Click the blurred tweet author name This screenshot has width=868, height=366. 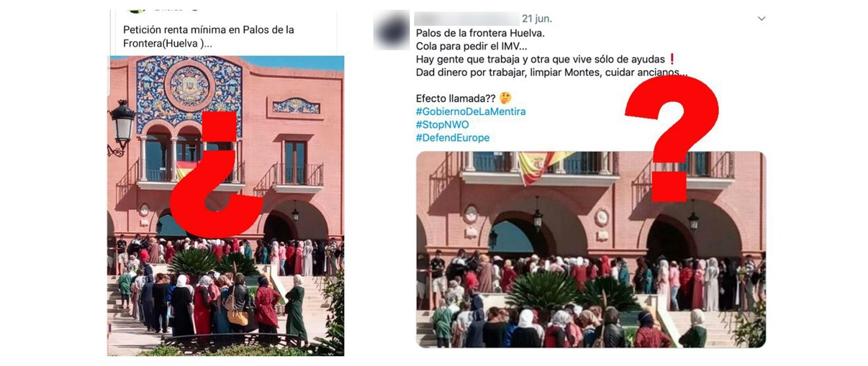tap(467, 18)
